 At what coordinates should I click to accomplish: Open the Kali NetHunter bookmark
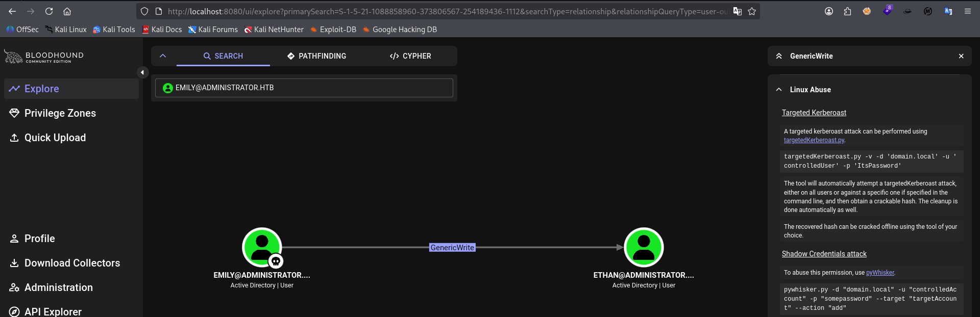[x=274, y=30]
